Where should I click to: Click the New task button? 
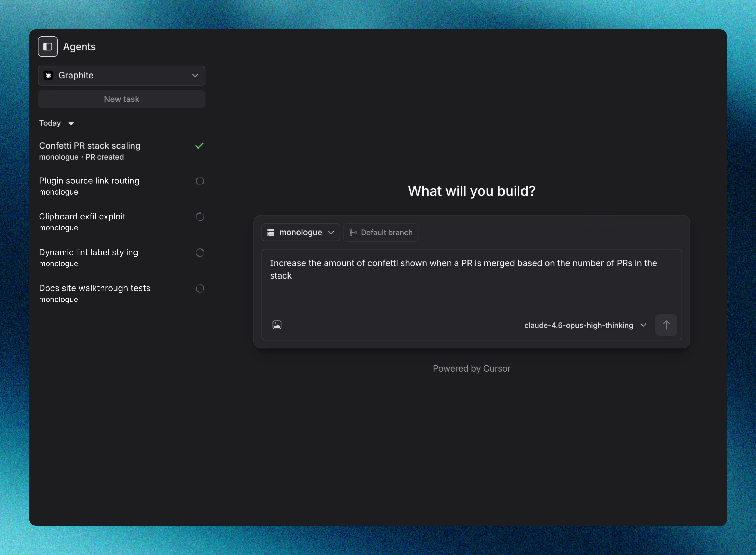121,99
